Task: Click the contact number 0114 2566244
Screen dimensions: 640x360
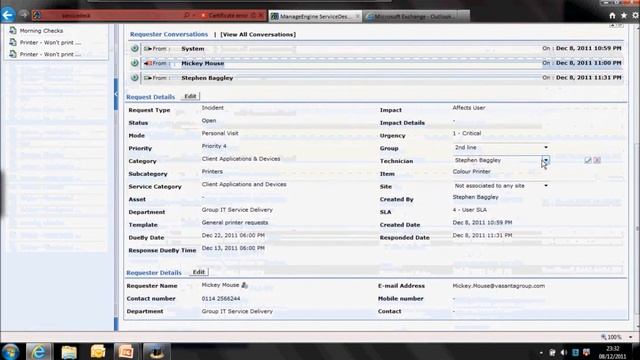Action: pyautogui.click(x=221, y=299)
